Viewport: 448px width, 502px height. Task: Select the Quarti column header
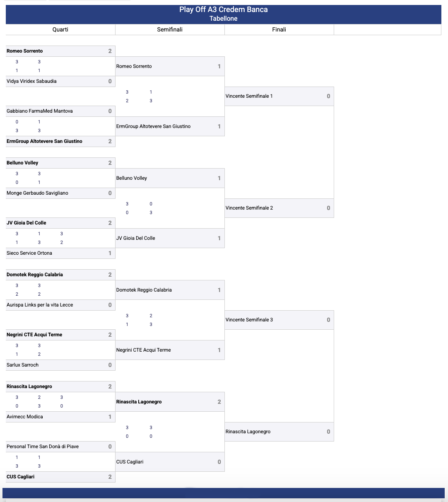coord(60,29)
